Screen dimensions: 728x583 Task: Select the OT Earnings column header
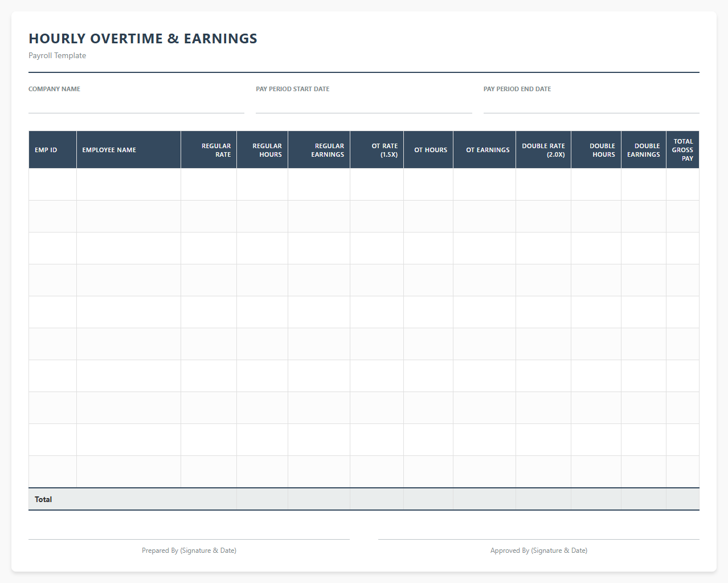[x=485, y=150]
